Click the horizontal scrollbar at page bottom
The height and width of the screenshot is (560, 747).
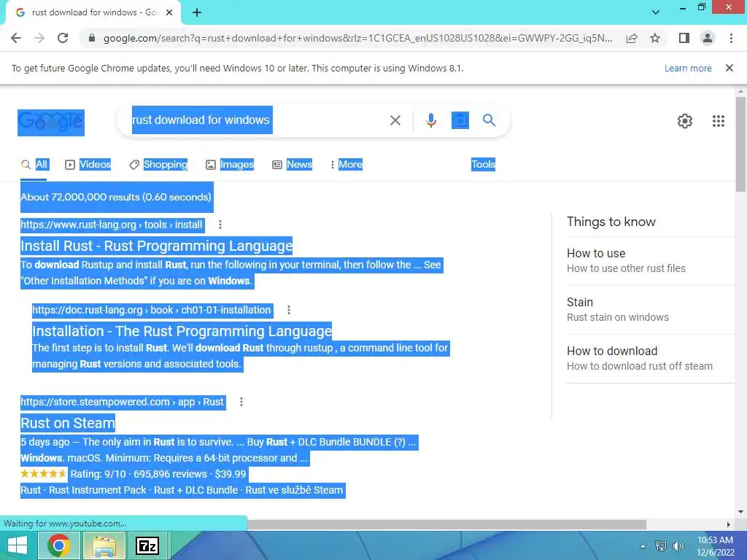point(446,524)
